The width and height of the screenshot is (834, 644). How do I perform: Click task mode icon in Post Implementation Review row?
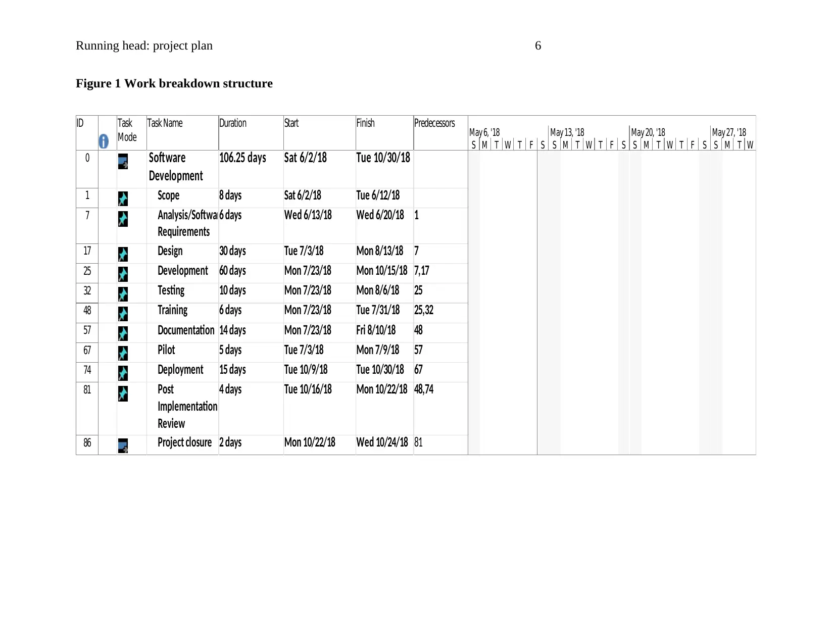click(x=123, y=393)
